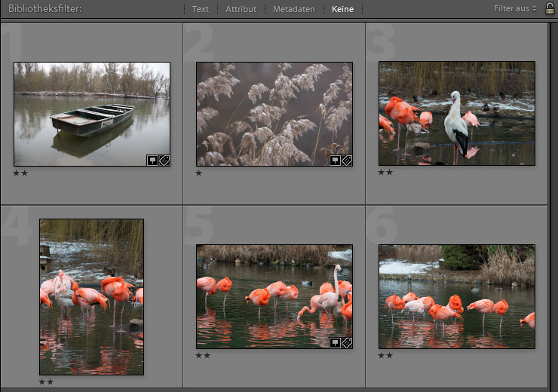Switch to the Text filter tab
Image resolution: width=558 pixels, height=392 pixels.
tap(201, 9)
